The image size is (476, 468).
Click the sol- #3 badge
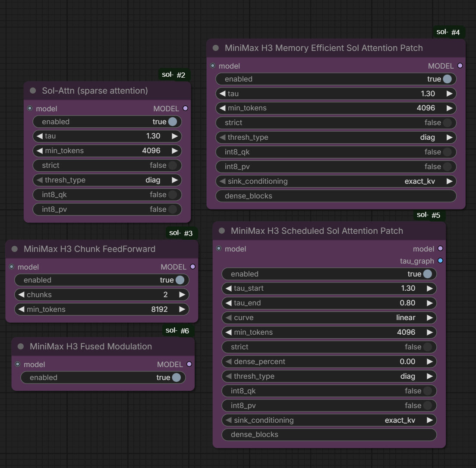tap(181, 233)
